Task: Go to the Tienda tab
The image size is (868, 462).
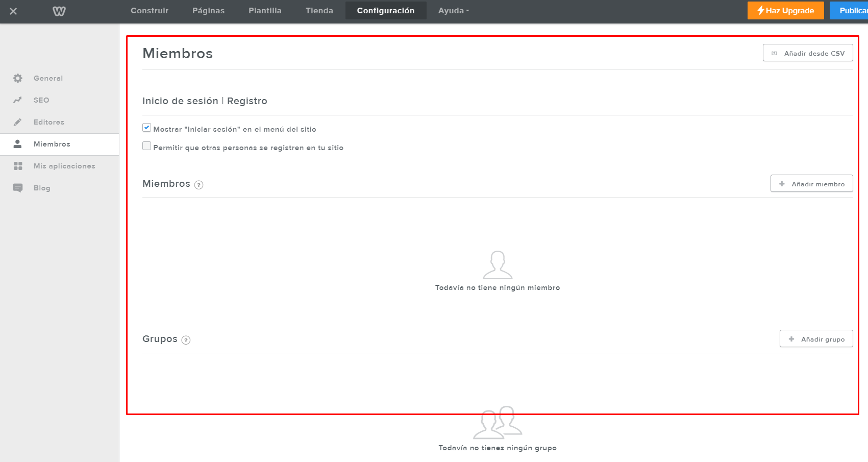Action: coord(319,11)
